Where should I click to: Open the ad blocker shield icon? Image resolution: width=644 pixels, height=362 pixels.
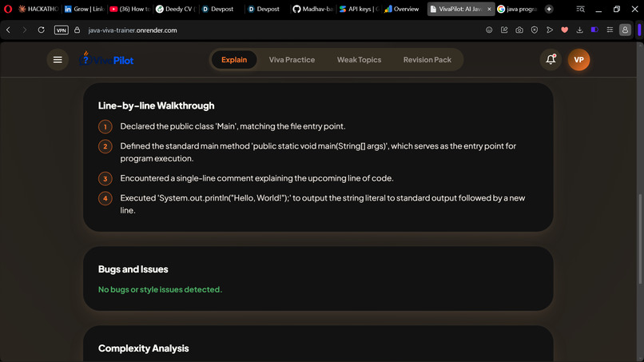pyautogui.click(x=535, y=30)
